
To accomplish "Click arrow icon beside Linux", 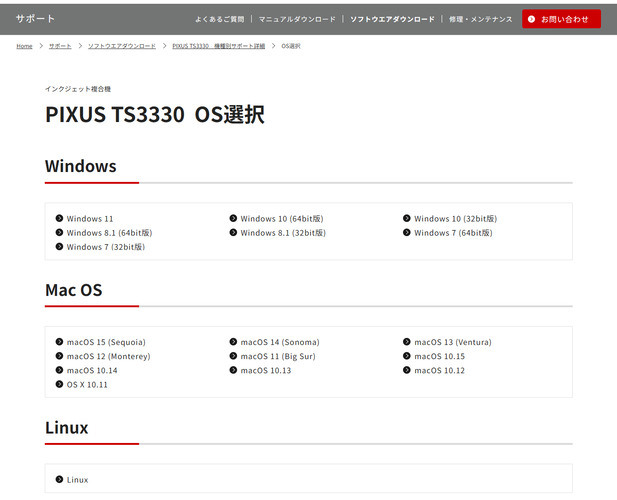I will (x=59, y=480).
